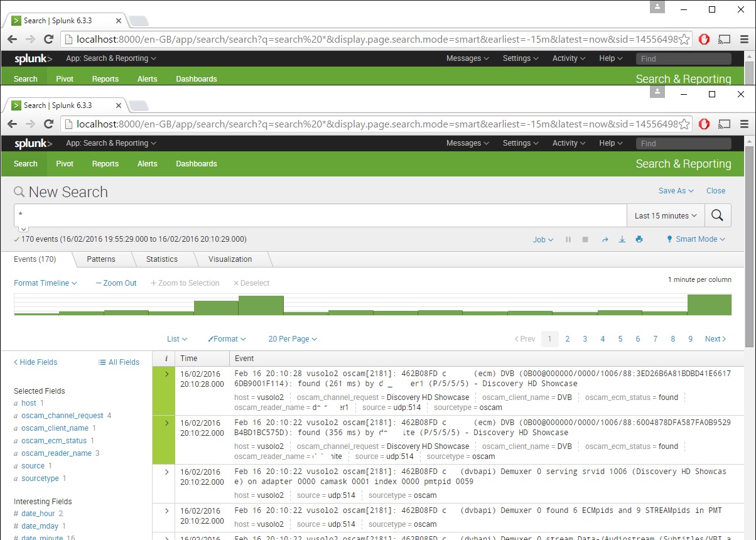Screen dimensions: 756x540
Task: Open the 20 Per Page dropdown
Action: coord(293,339)
